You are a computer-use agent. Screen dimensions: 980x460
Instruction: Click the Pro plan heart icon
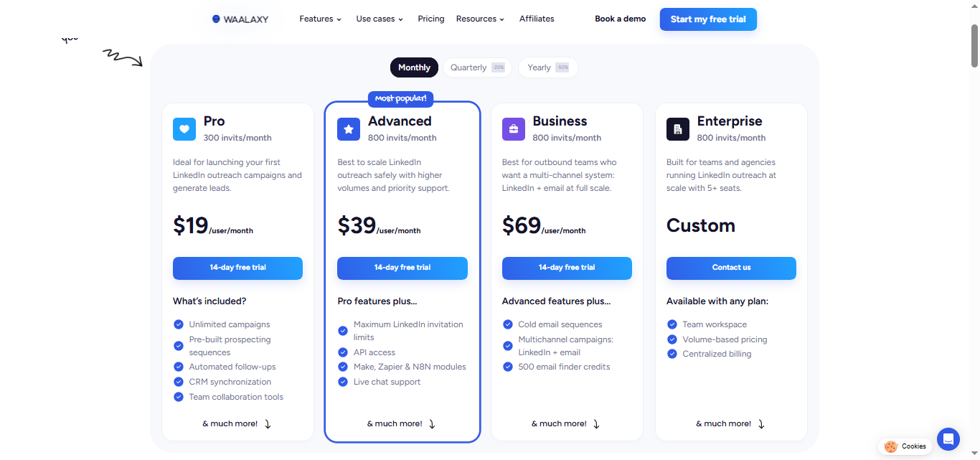click(184, 129)
